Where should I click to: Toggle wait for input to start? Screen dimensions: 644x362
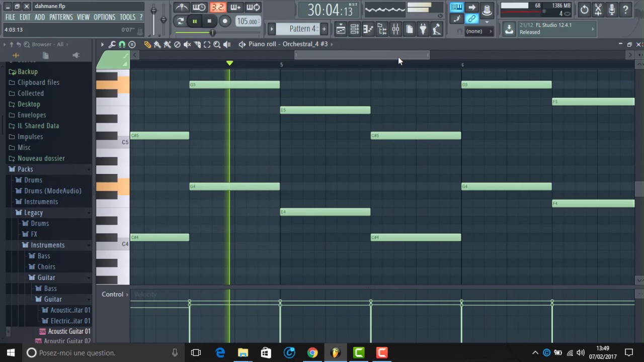[199, 7]
